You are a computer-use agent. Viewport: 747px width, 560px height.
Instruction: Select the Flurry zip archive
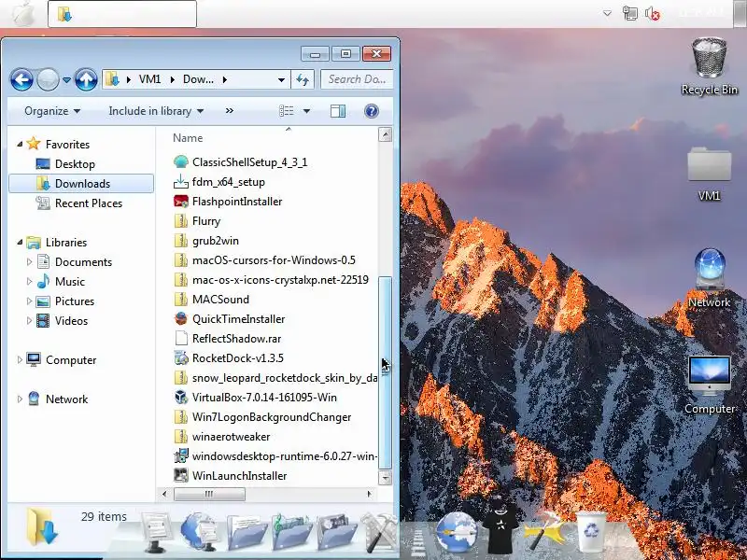click(205, 221)
